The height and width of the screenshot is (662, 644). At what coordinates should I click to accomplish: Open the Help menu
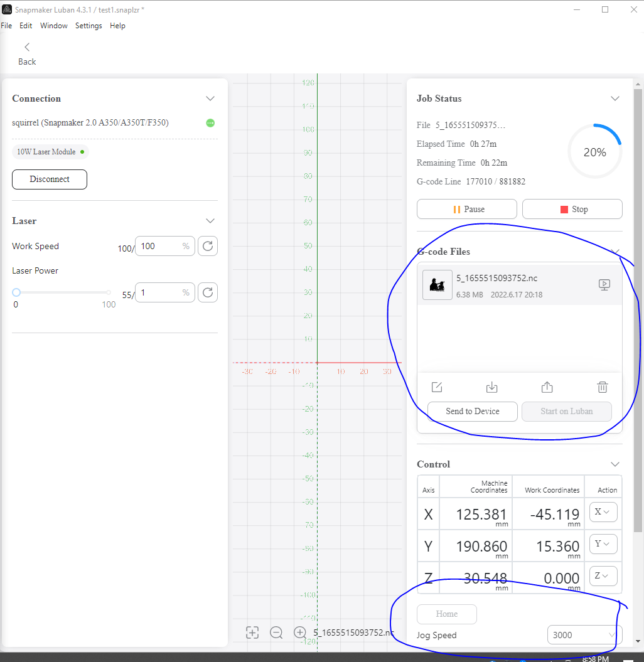tap(117, 26)
